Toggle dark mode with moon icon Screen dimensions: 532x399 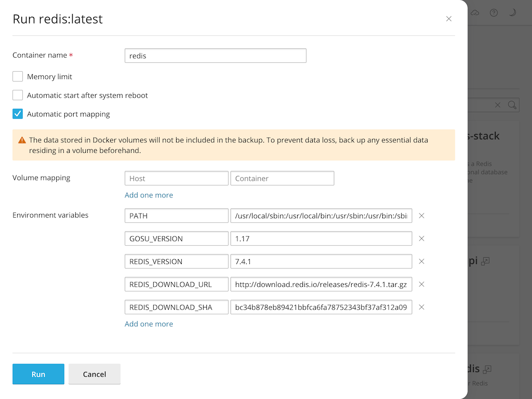[x=512, y=13]
